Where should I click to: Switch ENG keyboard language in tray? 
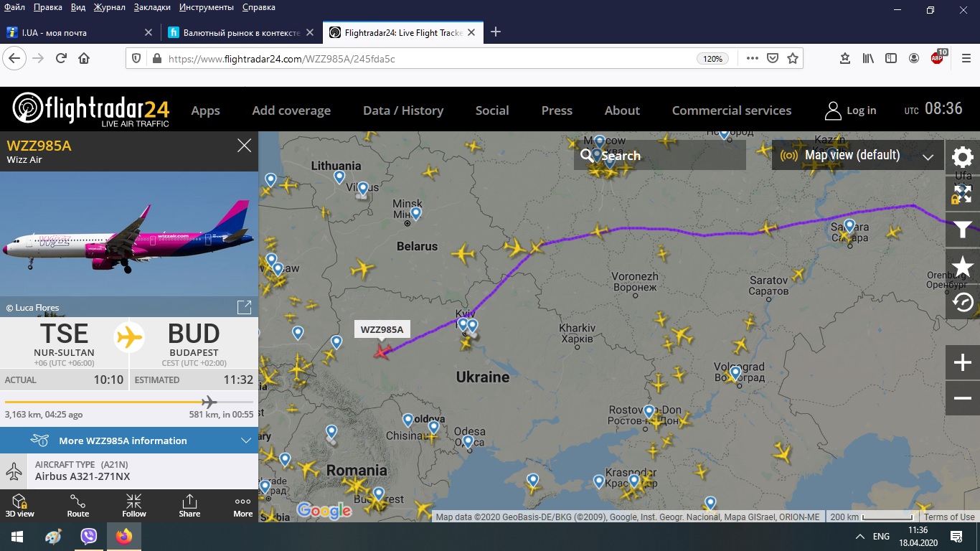(881, 536)
